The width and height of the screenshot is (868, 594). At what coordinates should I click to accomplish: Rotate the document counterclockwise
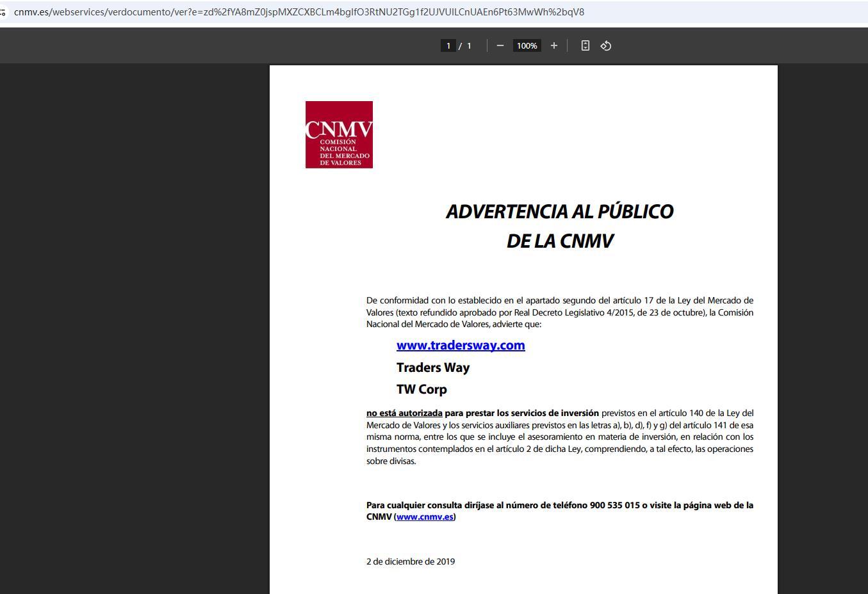pyautogui.click(x=606, y=45)
